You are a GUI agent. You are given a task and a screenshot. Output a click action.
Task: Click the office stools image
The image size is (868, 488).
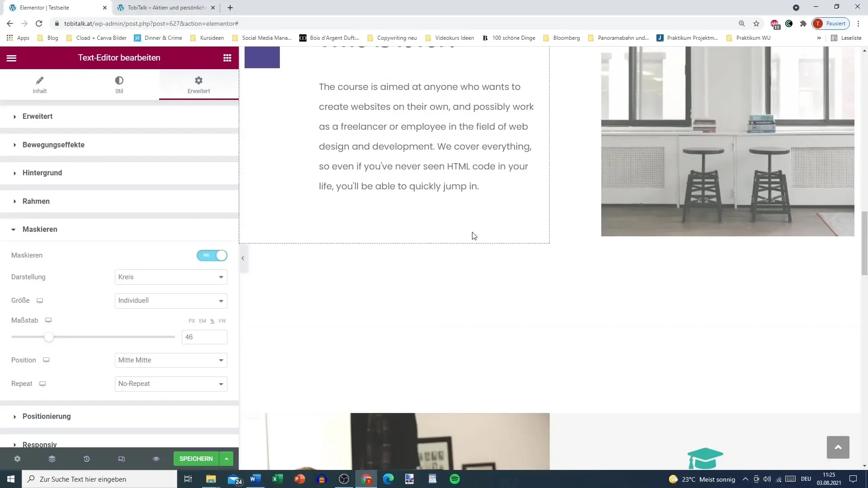point(728,141)
